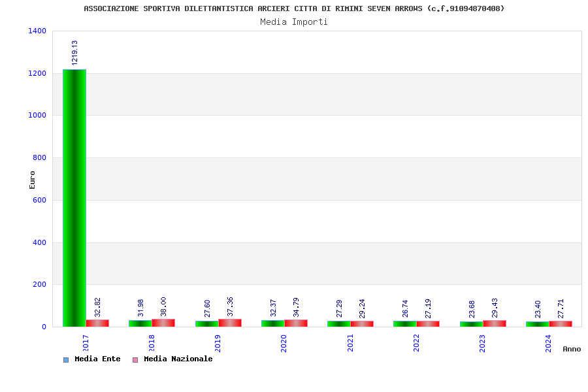The image size is (588, 392).
Task: Click the 1000 y-axis tick label
Action: click(37, 115)
